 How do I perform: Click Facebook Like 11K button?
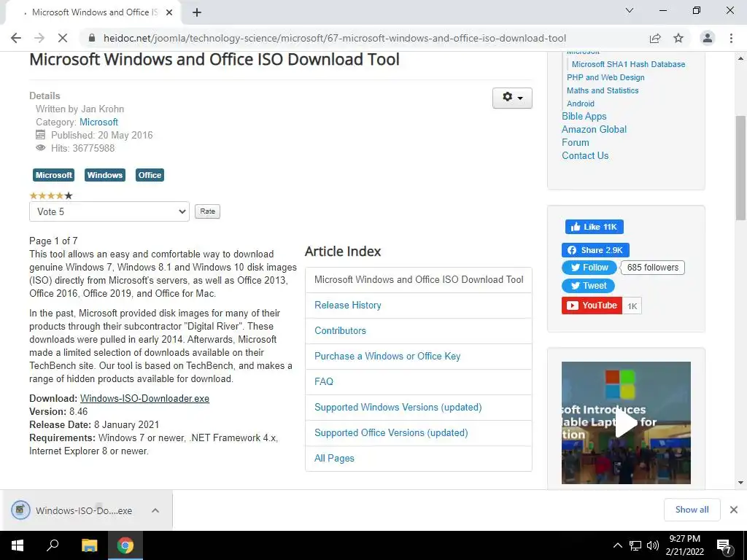tap(594, 227)
